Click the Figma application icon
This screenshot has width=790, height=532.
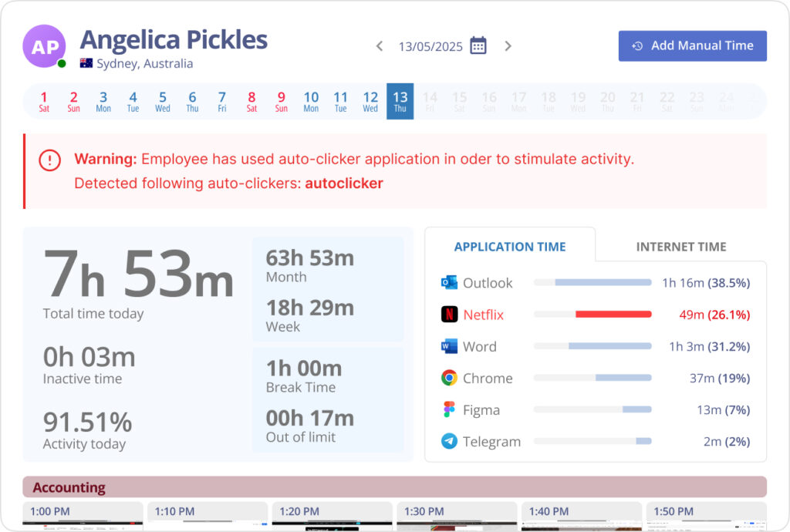(x=450, y=409)
